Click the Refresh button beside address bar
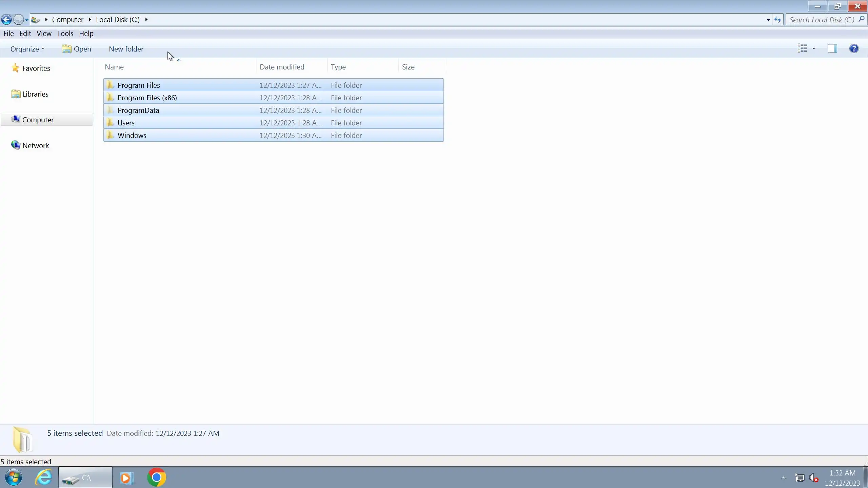This screenshot has width=868, height=488. click(x=777, y=20)
